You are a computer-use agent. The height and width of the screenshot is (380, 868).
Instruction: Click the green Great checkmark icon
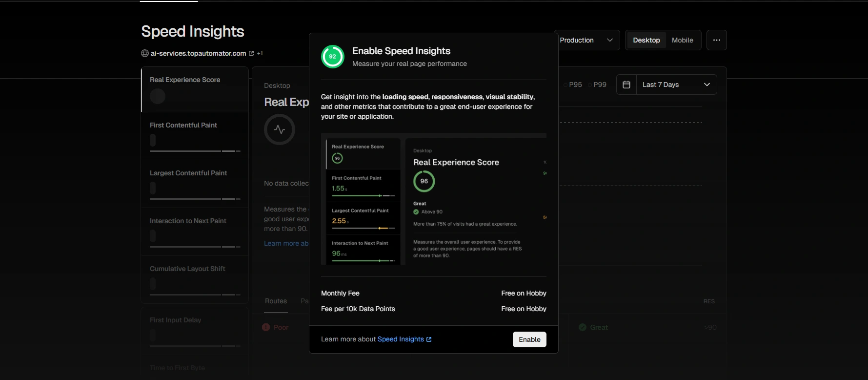pyautogui.click(x=582, y=327)
